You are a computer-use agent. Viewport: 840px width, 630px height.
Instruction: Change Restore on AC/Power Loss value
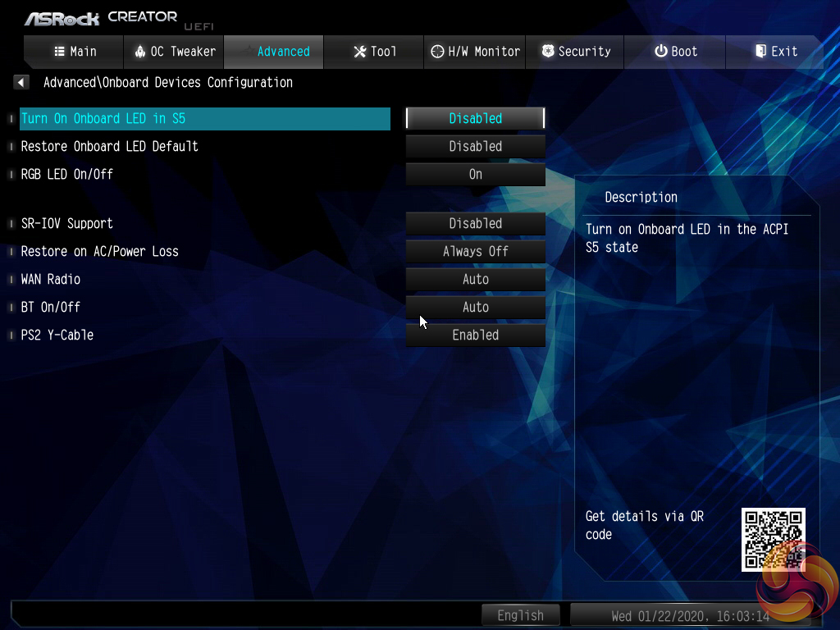475,251
